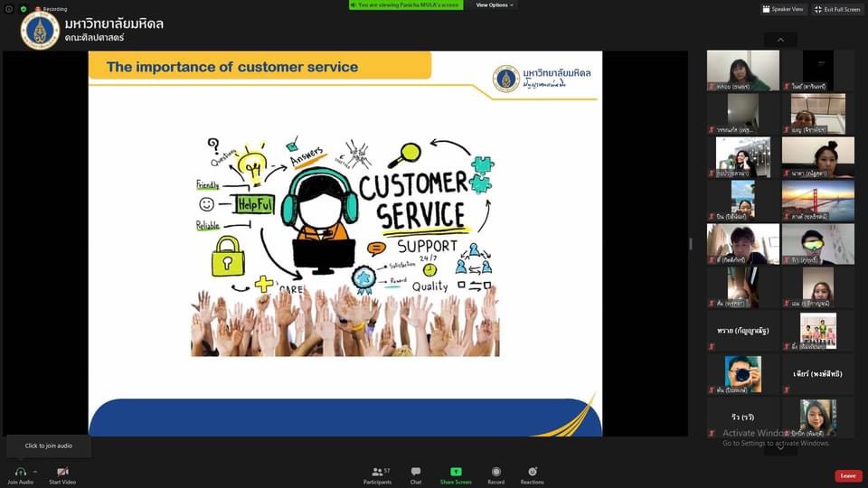Screen dimensions: 868x488
Task: Click the shared Customer Service slide image
Action: [344, 243]
